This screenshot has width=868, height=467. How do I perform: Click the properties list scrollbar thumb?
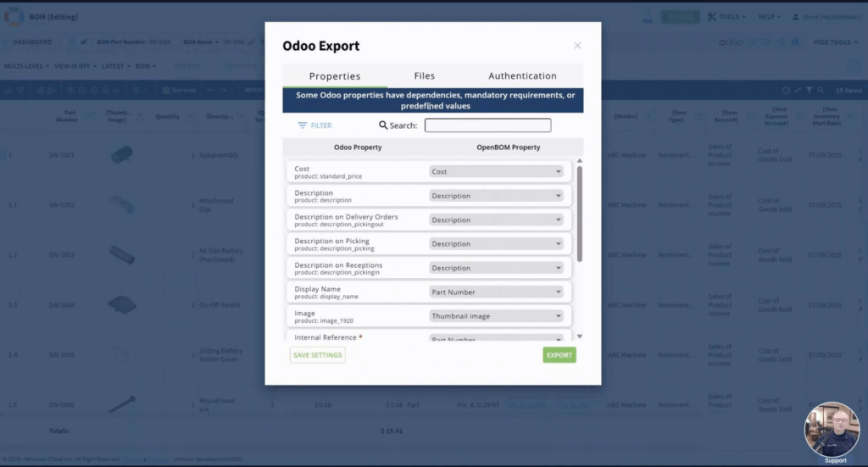580,214
